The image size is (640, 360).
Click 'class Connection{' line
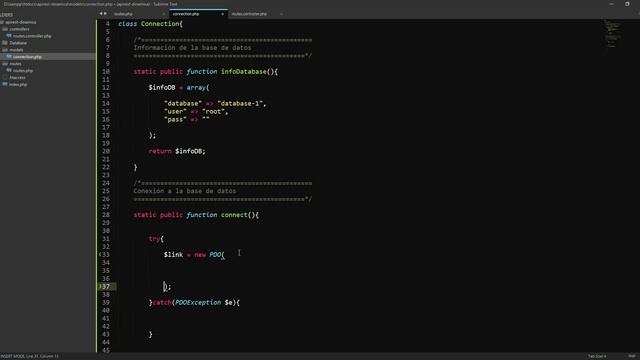(150, 24)
